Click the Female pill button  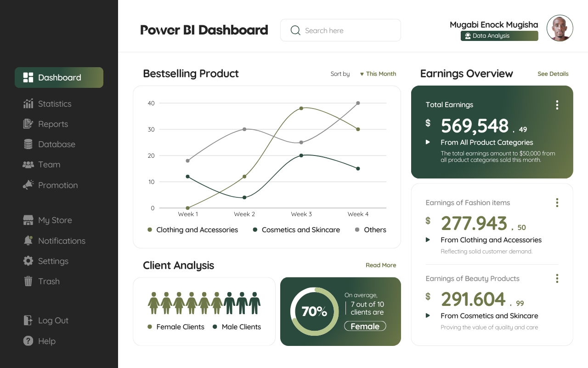tap(365, 326)
